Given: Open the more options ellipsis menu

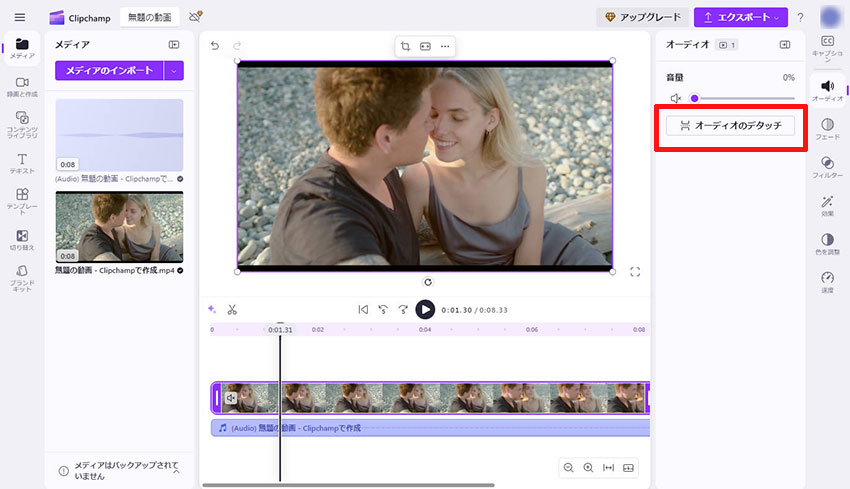Looking at the screenshot, I should coord(445,46).
